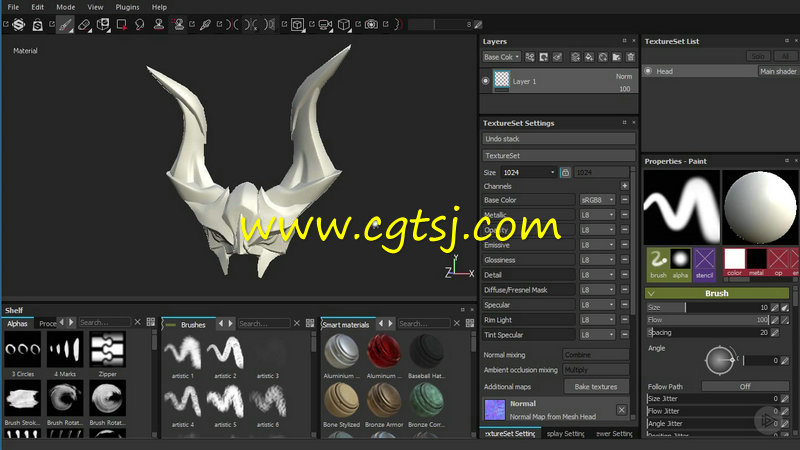Click the Bake textures button

coord(596,387)
